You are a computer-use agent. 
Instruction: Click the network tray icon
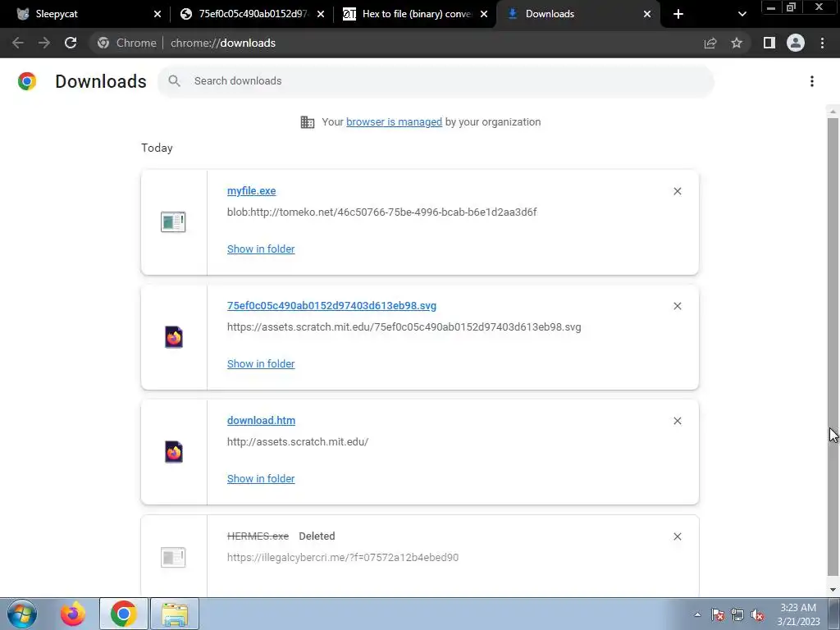point(737,614)
